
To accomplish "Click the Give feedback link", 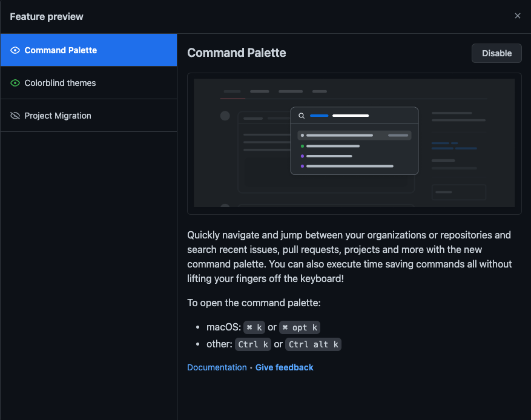I will (x=284, y=367).
